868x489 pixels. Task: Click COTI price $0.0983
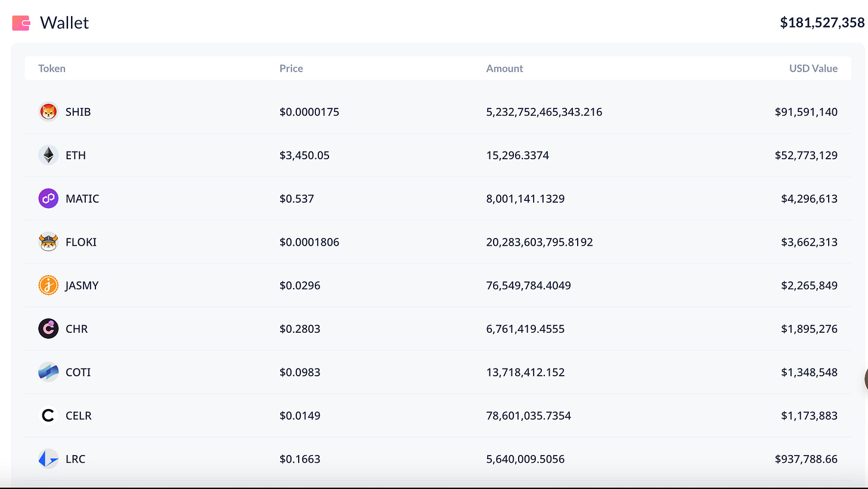point(300,372)
